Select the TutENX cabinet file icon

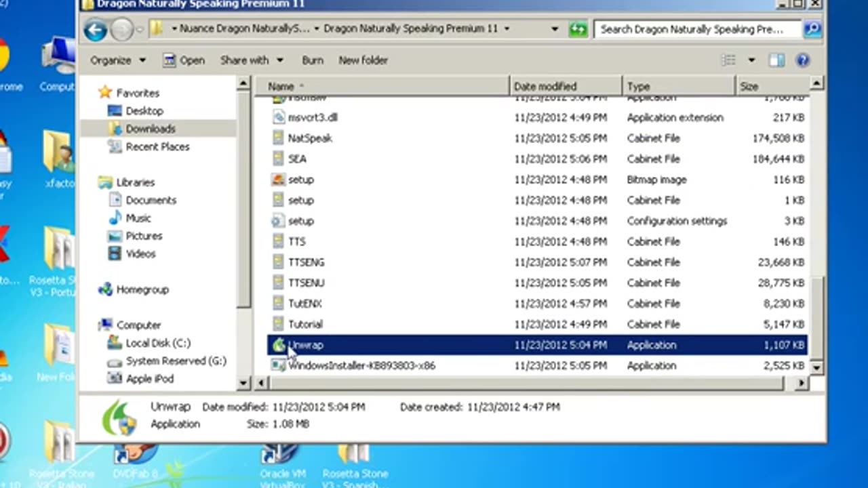pyautogui.click(x=278, y=304)
